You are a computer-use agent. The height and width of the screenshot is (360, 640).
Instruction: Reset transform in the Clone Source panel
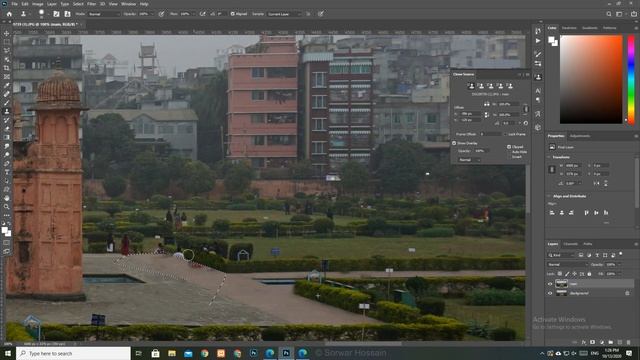point(526,123)
